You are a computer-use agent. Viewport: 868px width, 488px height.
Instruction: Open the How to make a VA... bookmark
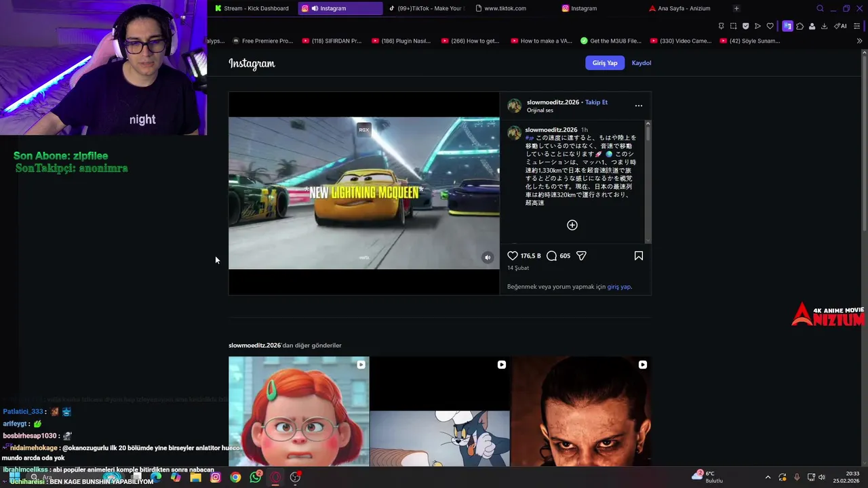540,41
